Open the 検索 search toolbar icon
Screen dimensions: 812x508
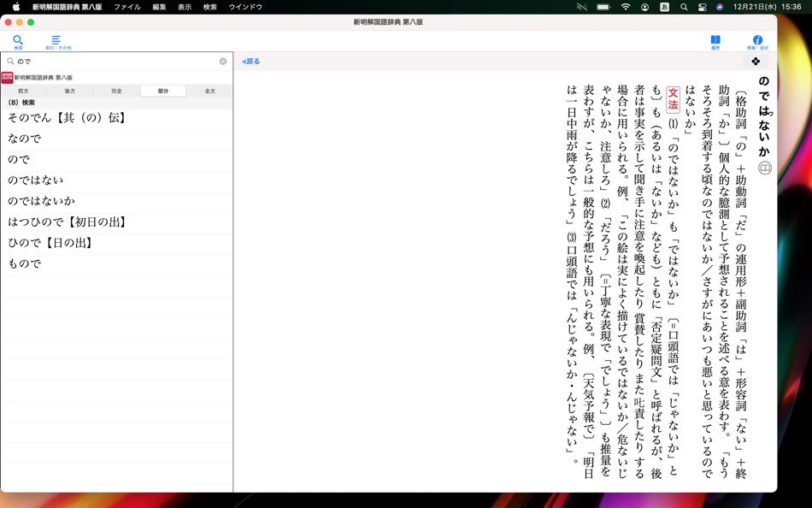click(18, 41)
